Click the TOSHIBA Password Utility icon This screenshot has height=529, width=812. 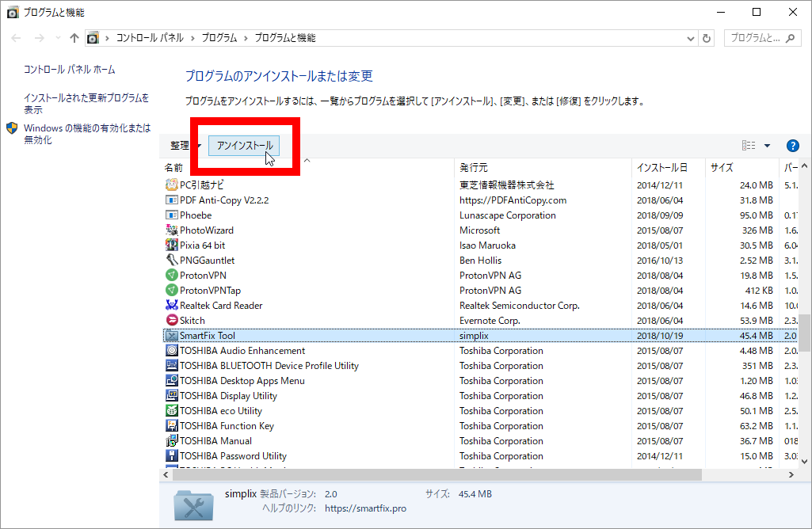click(x=171, y=455)
